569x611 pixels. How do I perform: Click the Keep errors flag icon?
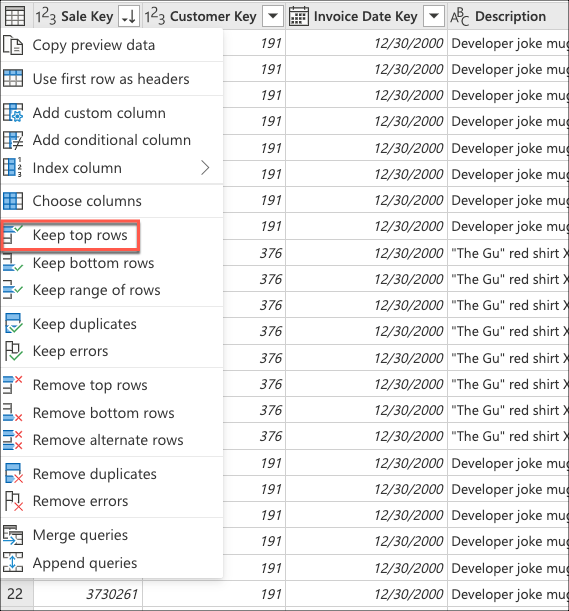tap(14, 351)
